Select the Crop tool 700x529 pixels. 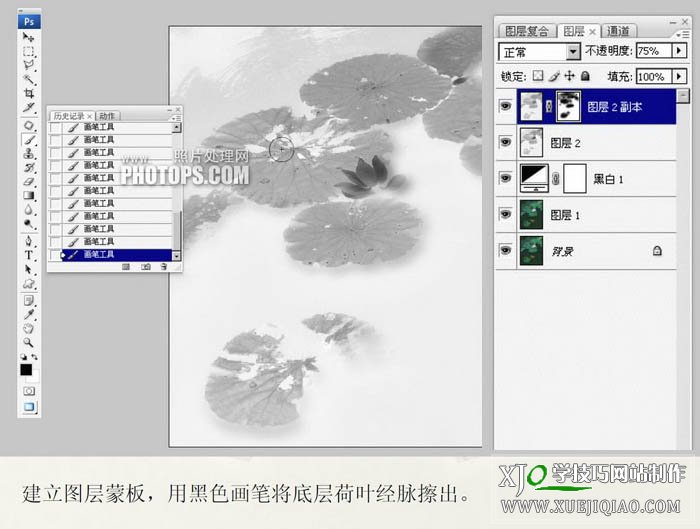click(x=29, y=93)
